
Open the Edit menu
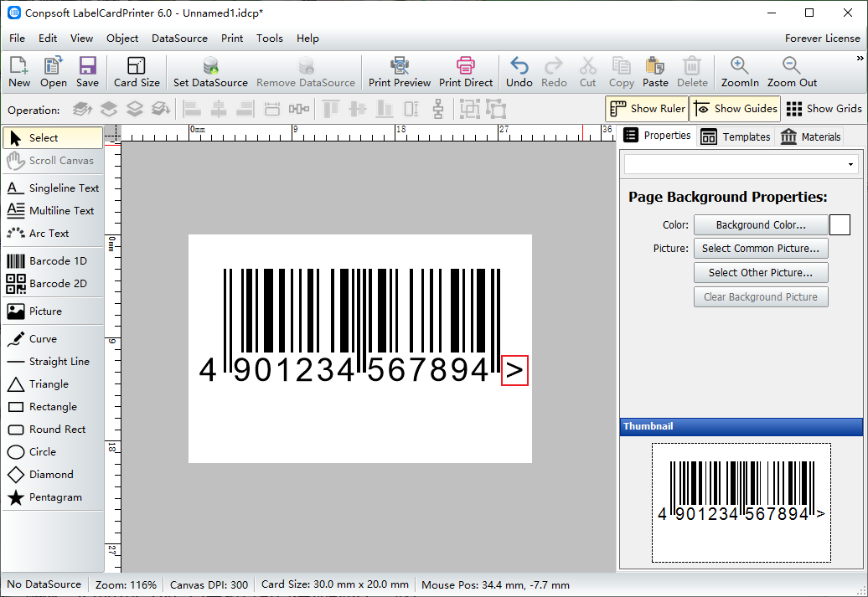point(48,39)
